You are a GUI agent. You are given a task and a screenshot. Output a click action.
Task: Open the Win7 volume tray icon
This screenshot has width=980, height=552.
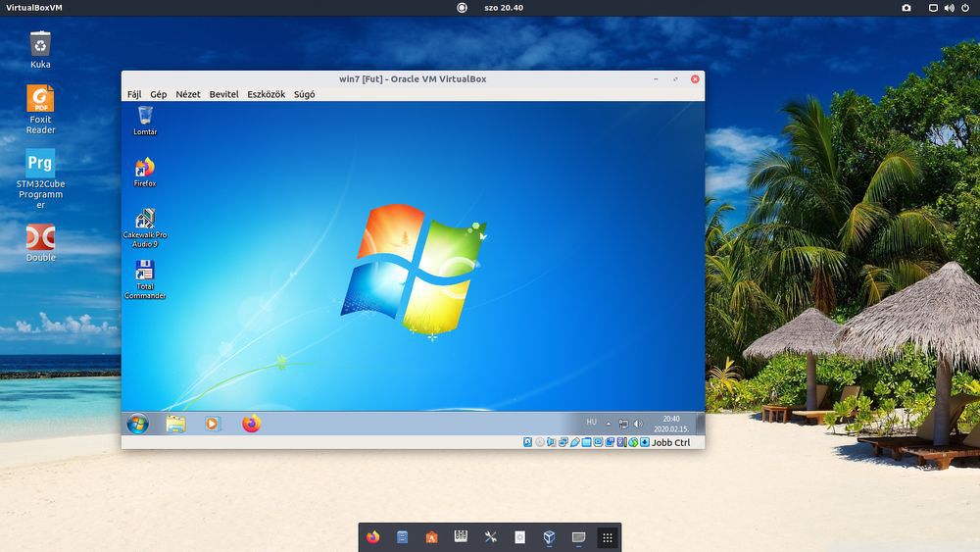tap(638, 424)
